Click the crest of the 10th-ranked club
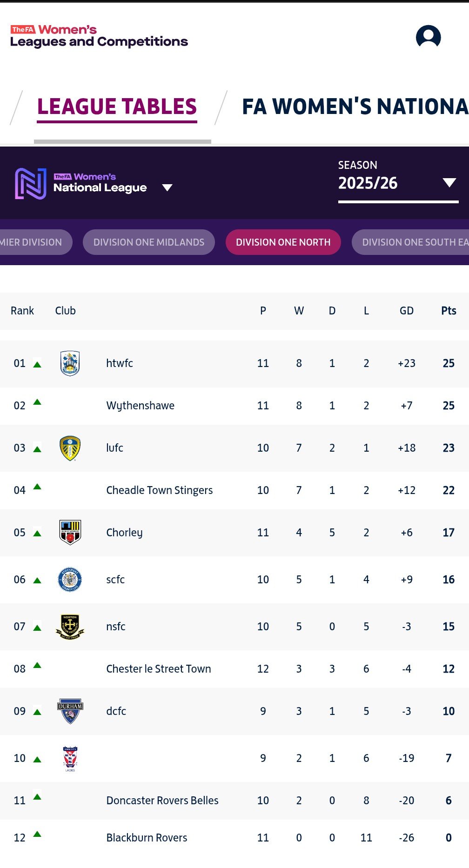The image size is (469, 868). coord(70,758)
